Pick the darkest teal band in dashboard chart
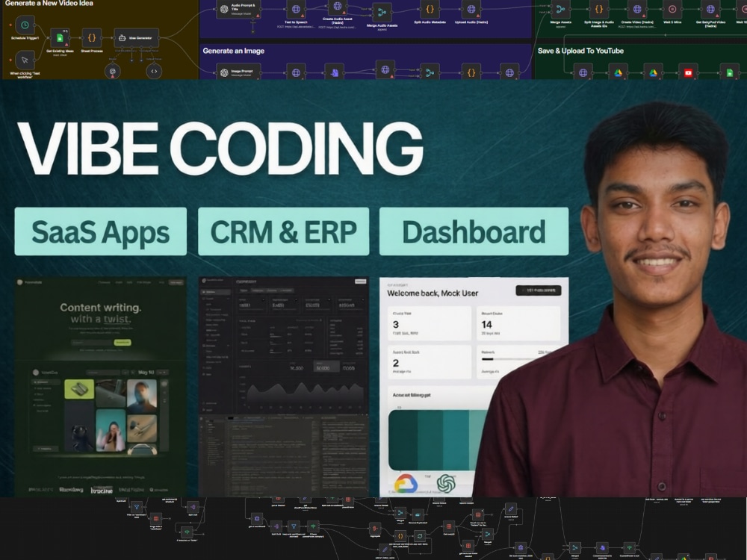The image size is (747, 560). 403,440
